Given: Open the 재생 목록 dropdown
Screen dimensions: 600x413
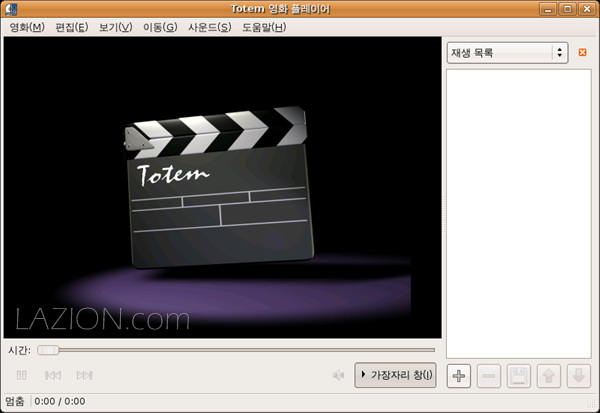Looking at the screenshot, I should (507, 52).
